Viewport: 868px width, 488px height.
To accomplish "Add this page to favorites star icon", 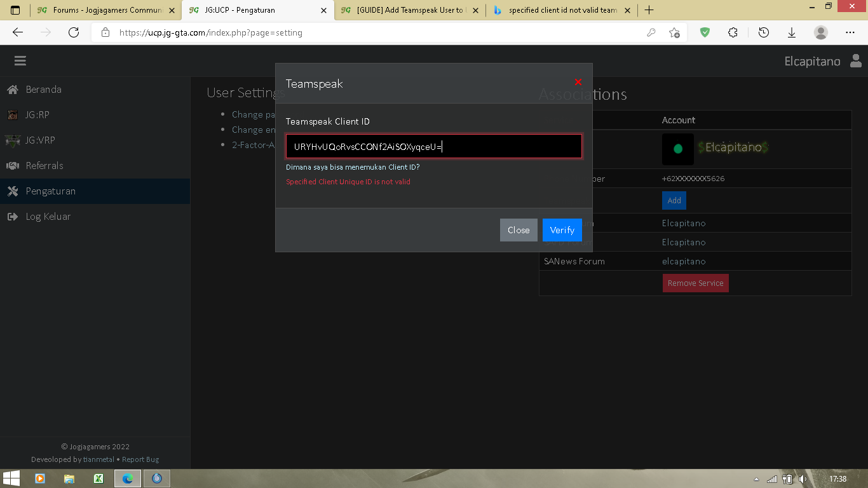I will click(674, 32).
